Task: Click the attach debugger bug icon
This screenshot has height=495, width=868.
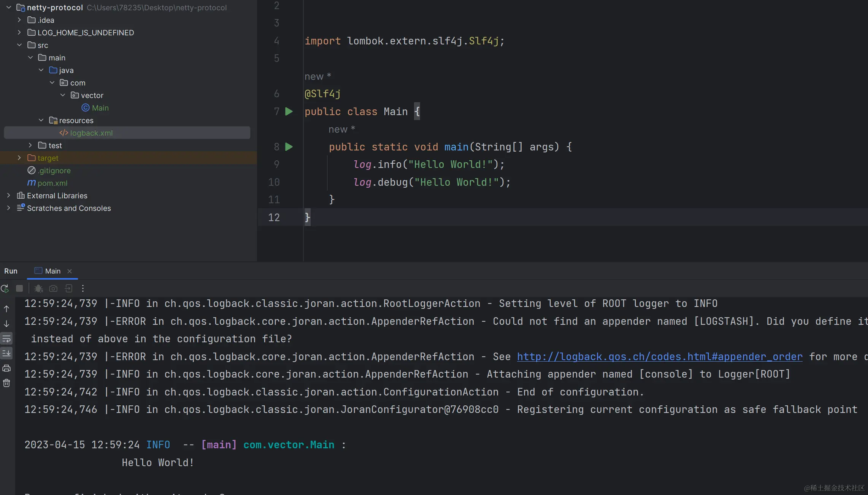Action: [x=38, y=289]
